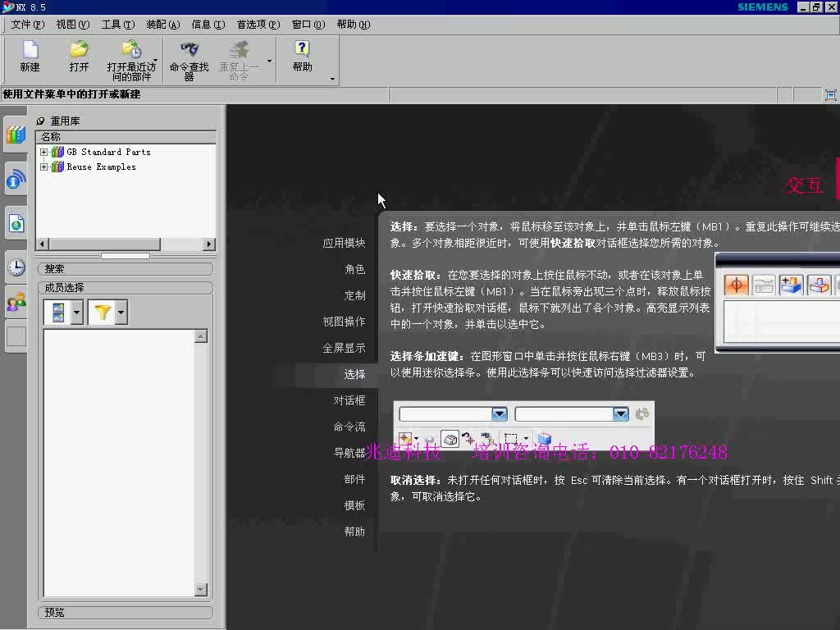Collapse the 成员选择 section header

coord(126,288)
